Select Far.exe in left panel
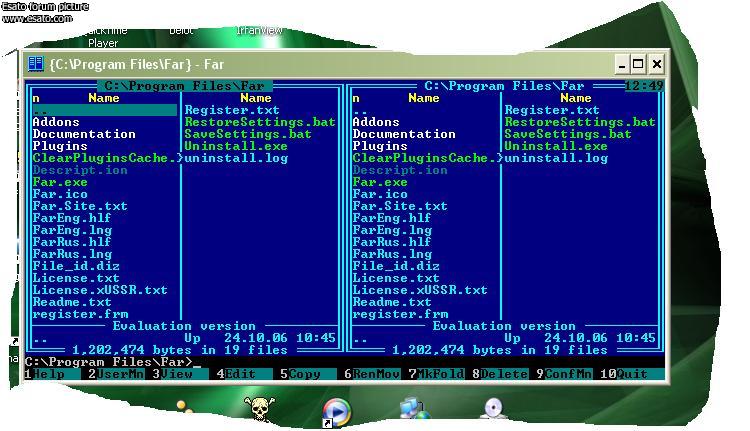The image size is (750, 431). (x=60, y=182)
